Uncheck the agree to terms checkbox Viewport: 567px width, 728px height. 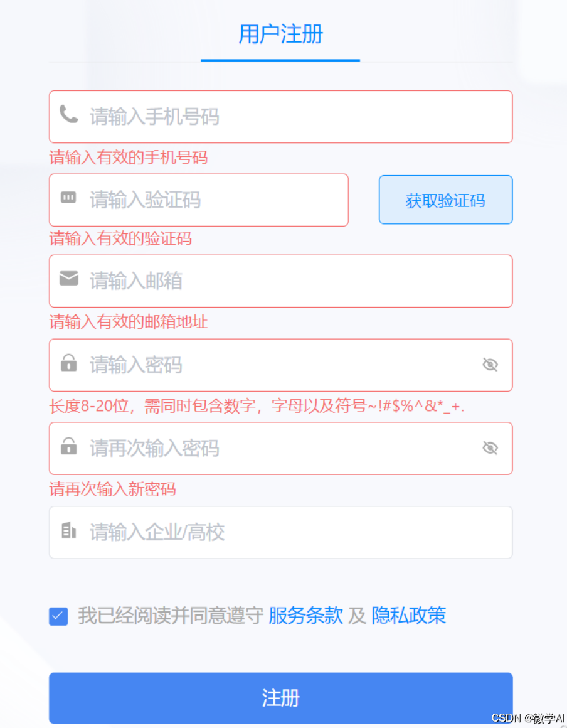[x=58, y=616]
